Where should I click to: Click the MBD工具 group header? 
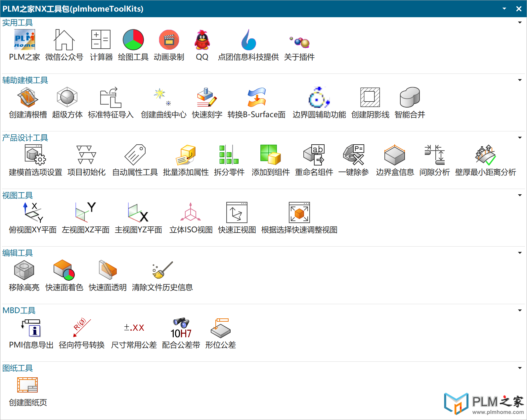[x=19, y=311]
